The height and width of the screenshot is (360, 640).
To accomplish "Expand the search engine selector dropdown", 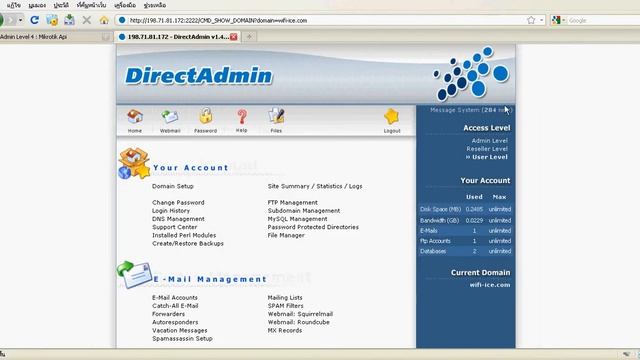I will (x=564, y=20).
